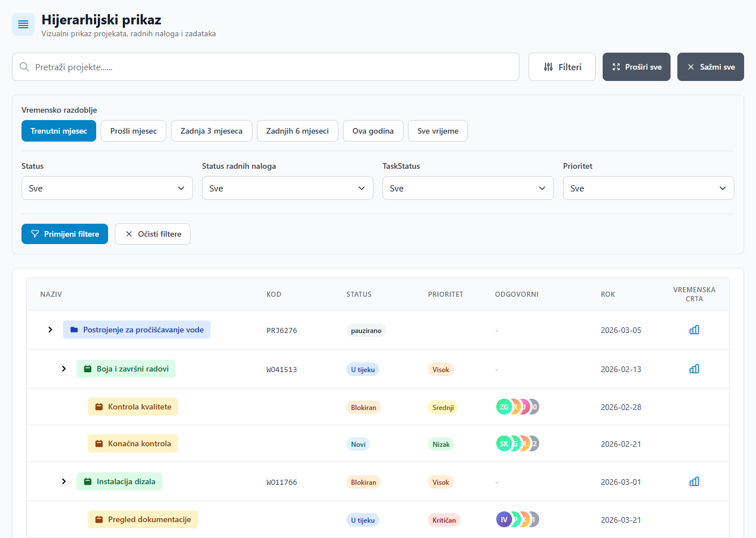
Task: Click the Proširi sve button
Action: click(637, 67)
